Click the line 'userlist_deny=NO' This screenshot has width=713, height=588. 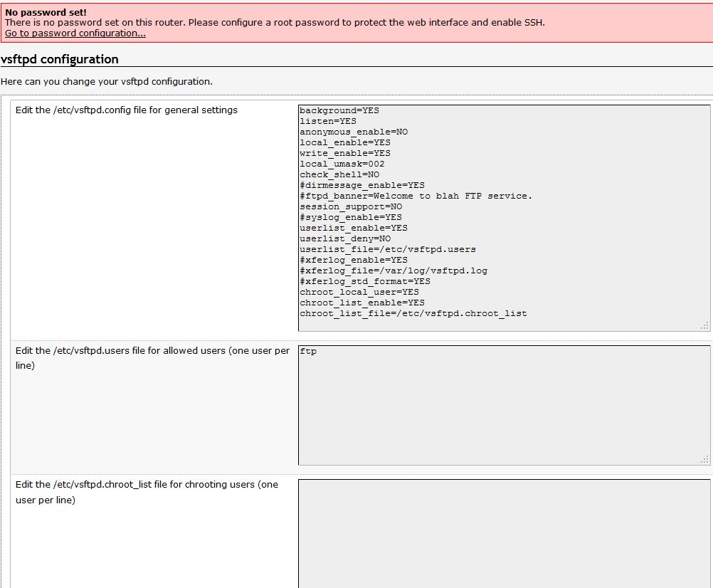coord(345,238)
